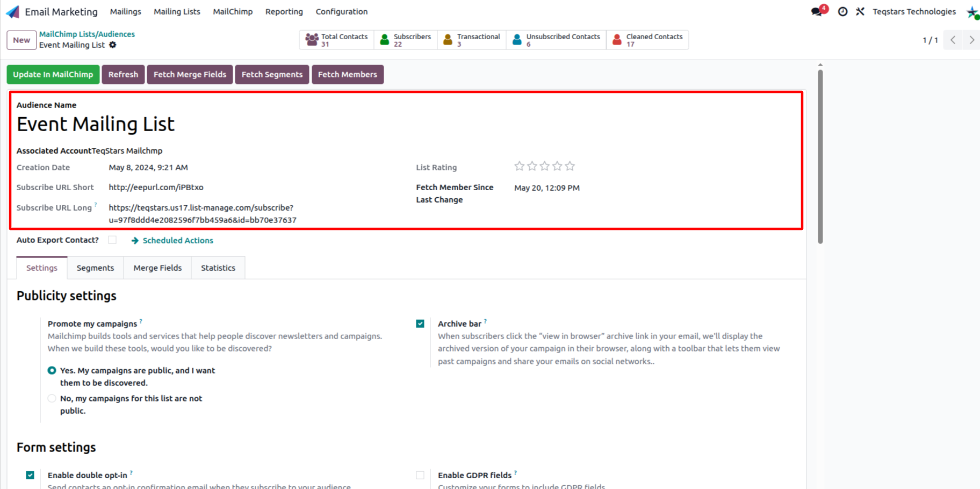Click Associated Account TeqStars Mailchmp

point(127,151)
